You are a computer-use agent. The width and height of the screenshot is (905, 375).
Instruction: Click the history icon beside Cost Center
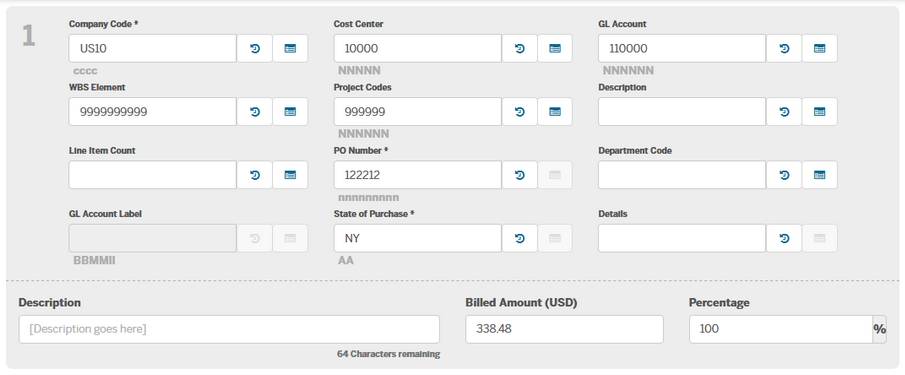(x=519, y=48)
